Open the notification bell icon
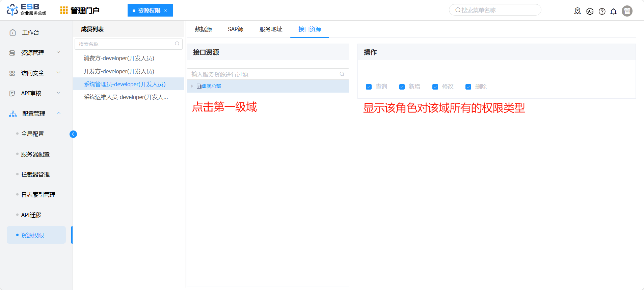The height and width of the screenshot is (290, 644). coord(613,11)
